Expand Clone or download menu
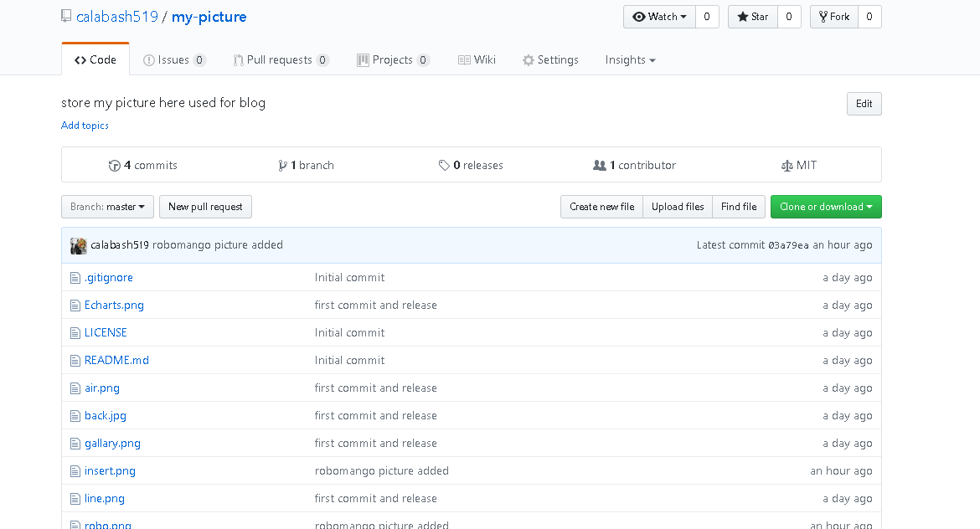 826,207
